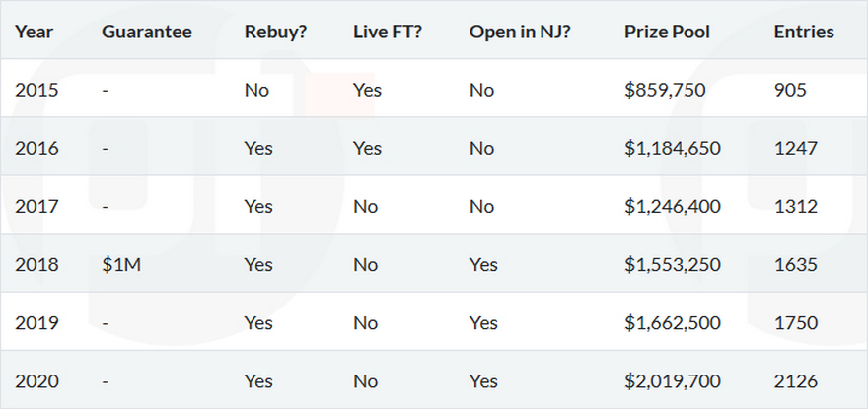
Task: Click the 2019 year cell
Action: (x=36, y=322)
